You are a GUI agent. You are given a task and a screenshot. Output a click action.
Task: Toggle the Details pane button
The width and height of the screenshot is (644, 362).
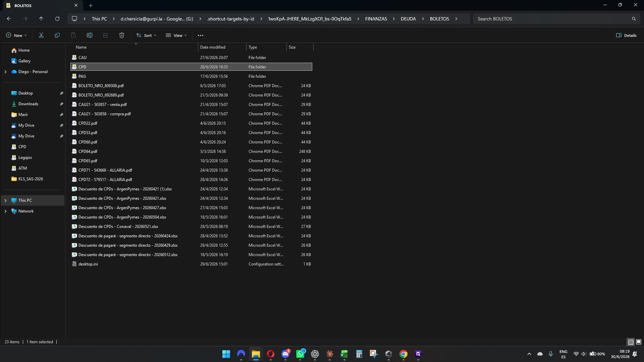click(x=626, y=35)
